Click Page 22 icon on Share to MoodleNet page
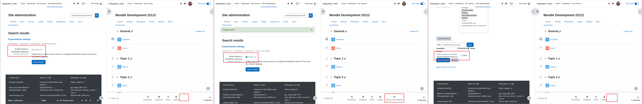Viewport: 644px width, 104px height. (333, 67)
